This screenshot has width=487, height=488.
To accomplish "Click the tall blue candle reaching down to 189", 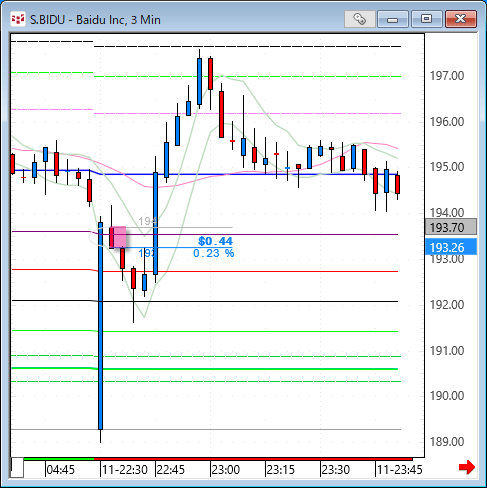I will [x=100, y=326].
